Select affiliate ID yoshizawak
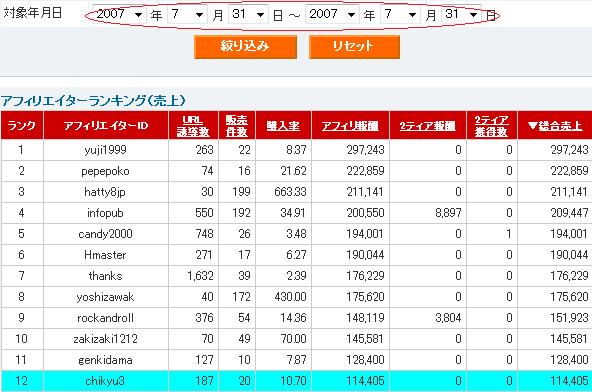This screenshot has width=592, height=392. 105,297
